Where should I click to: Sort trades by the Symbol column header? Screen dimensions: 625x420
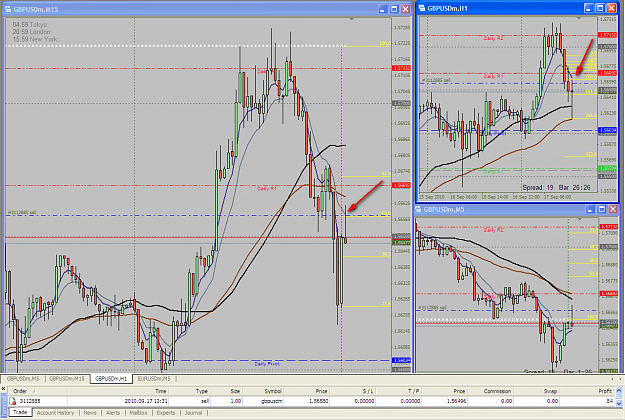pos(263,391)
